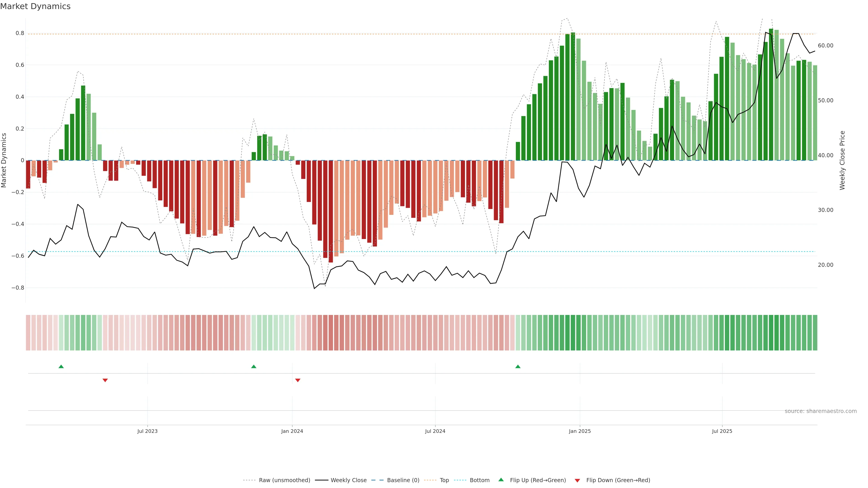The width and height of the screenshot is (868, 488).
Task: Hide the Bottom legend series
Action: tap(479, 480)
